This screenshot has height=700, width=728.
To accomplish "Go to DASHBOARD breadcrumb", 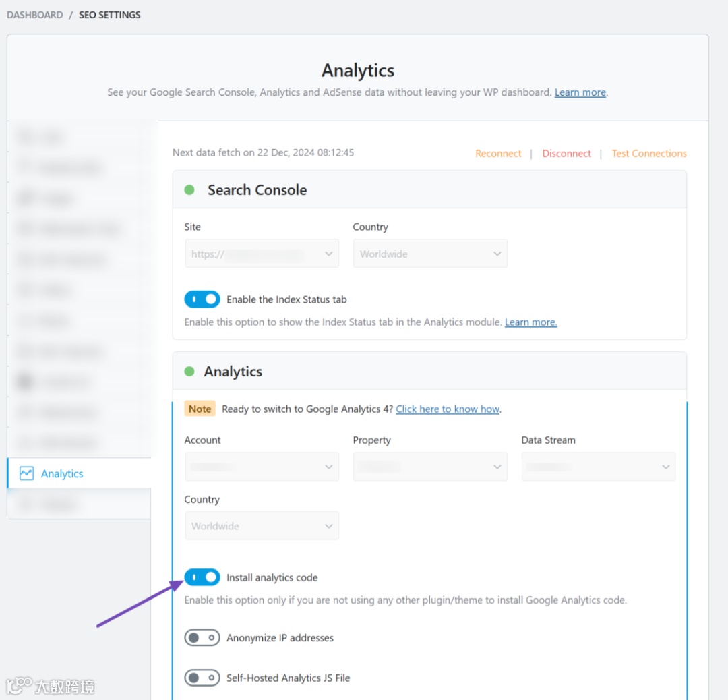I will pos(35,15).
